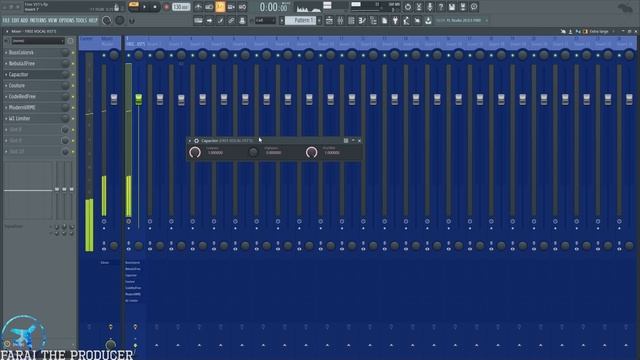Open the View browser toolbar icon
The height and width of the screenshot is (360, 640).
(373, 20)
